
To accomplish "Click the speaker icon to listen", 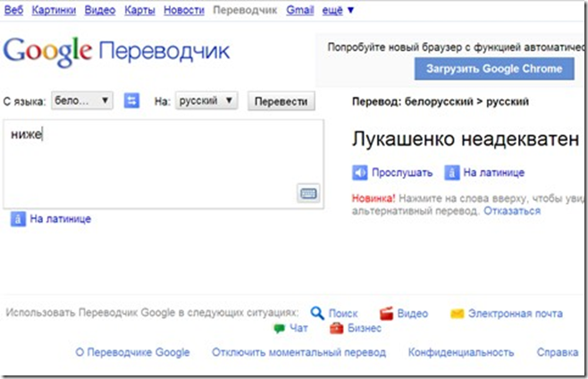I will (359, 173).
